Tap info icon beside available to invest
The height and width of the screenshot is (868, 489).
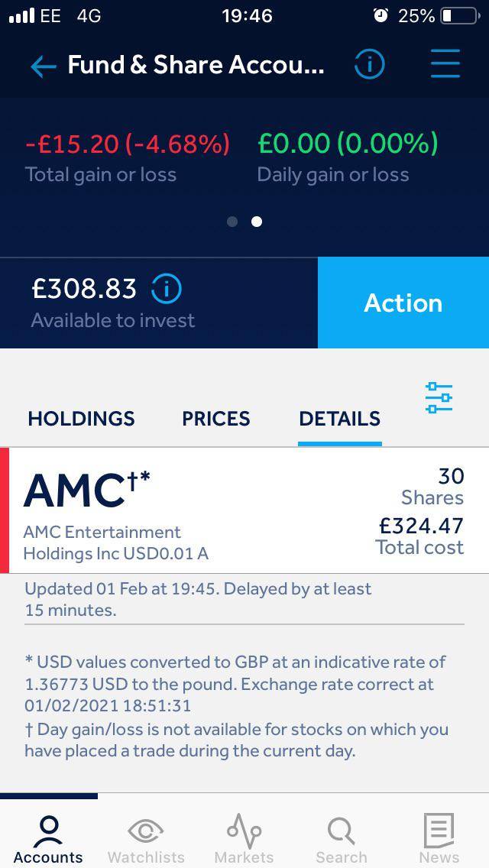pyautogui.click(x=167, y=289)
